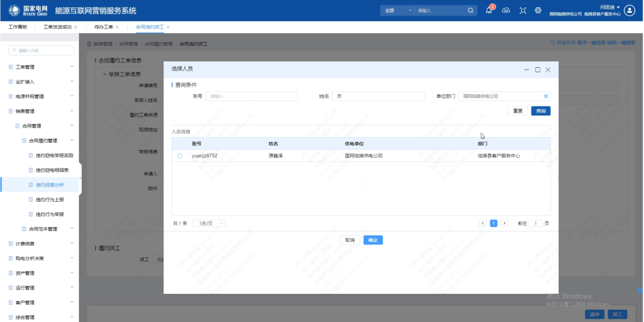The image size is (644, 322).
Task: Click the search magnifier icon in top bar
Action: point(471,10)
